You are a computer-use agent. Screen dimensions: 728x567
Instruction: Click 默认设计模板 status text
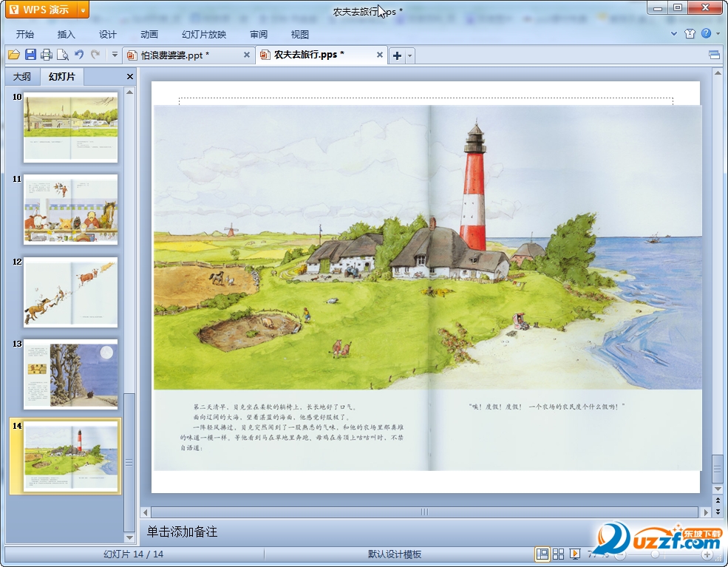click(x=395, y=554)
